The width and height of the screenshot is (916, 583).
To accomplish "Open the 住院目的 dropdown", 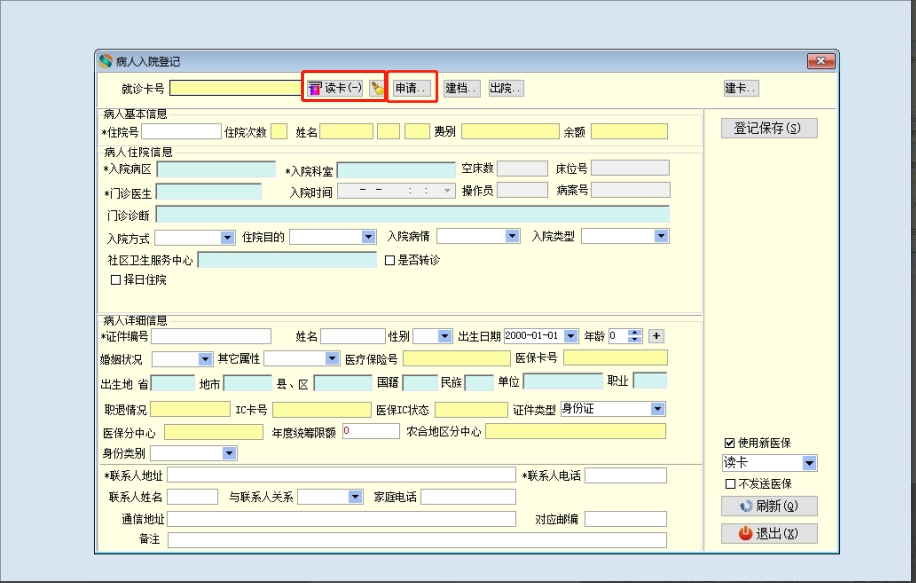I will 368,237.
